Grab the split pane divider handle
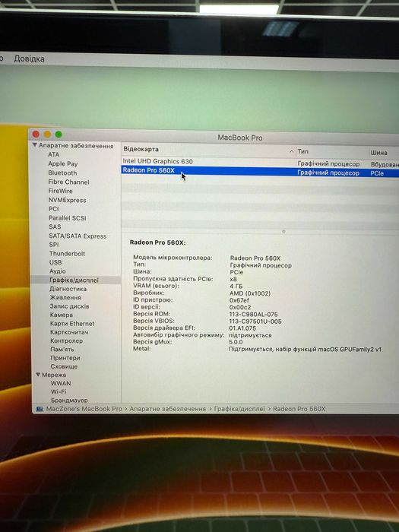The width and height of the screenshot is (399, 532). 283,231
